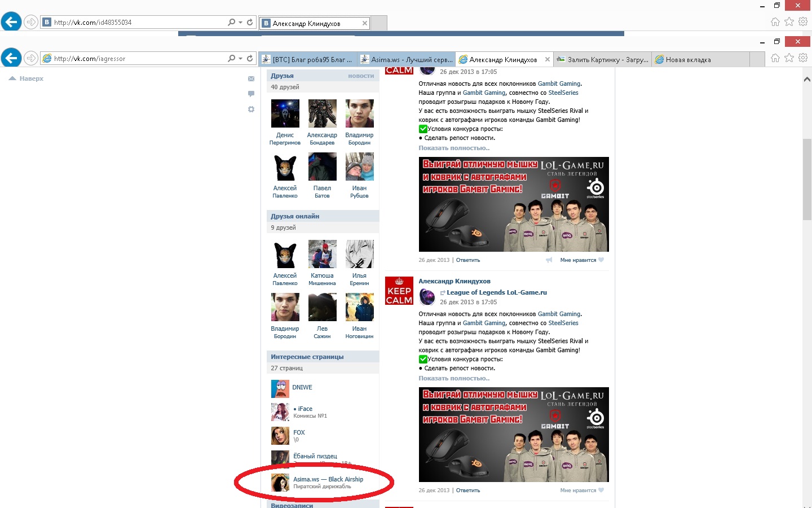Open Gambit Gaming banner image in upper post
The image size is (812, 508).
click(514, 204)
